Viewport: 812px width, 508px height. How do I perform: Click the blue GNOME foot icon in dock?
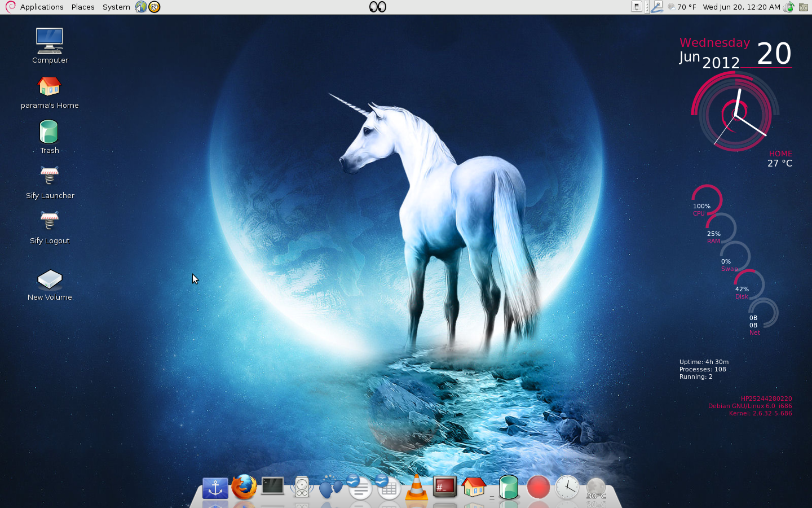tap(330, 487)
